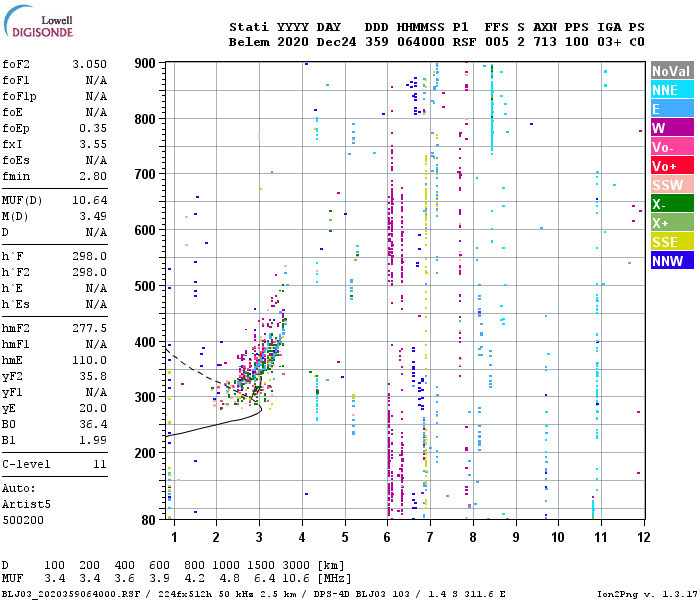Screen dimensions: 700x600
Task: Click the 3000 km distance column header
Action: tap(296, 565)
